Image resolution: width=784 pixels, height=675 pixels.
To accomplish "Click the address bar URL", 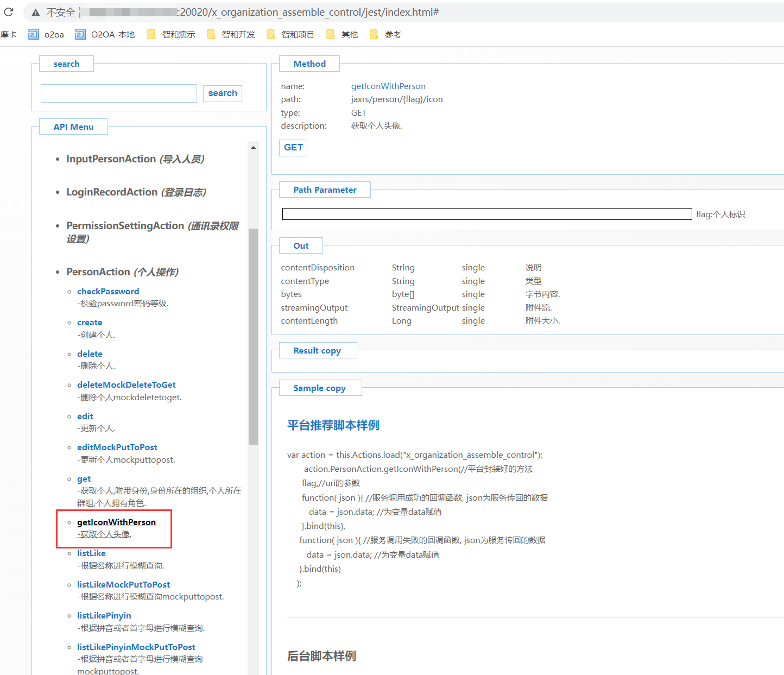I will click(309, 12).
